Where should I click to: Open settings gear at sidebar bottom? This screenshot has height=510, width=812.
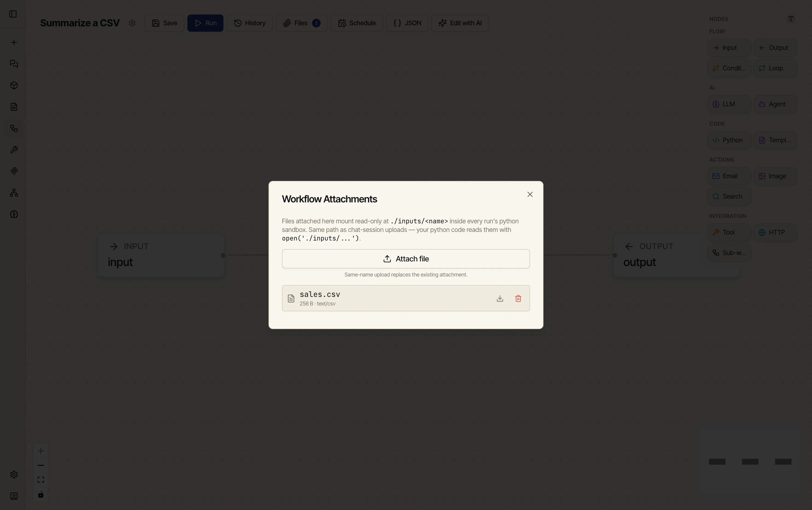click(14, 475)
